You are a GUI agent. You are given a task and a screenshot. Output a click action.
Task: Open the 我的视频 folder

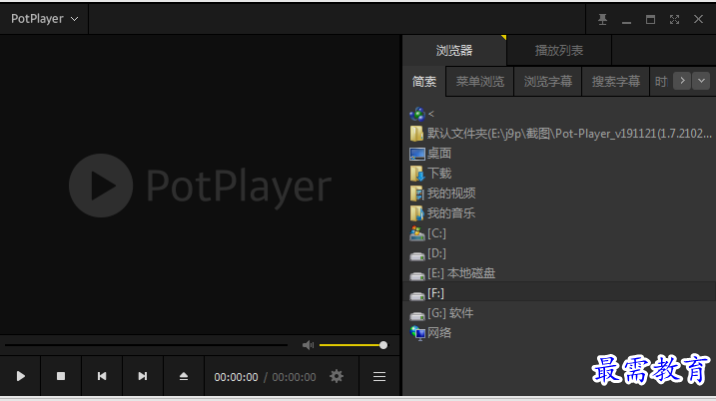tap(451, 193)
